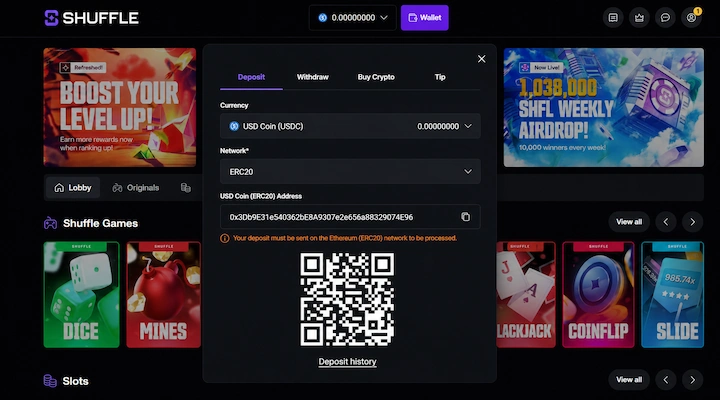The width and height of the screenshot is (720, 400).
Task: Click the deposit QR code
Action: coord(347,299)
